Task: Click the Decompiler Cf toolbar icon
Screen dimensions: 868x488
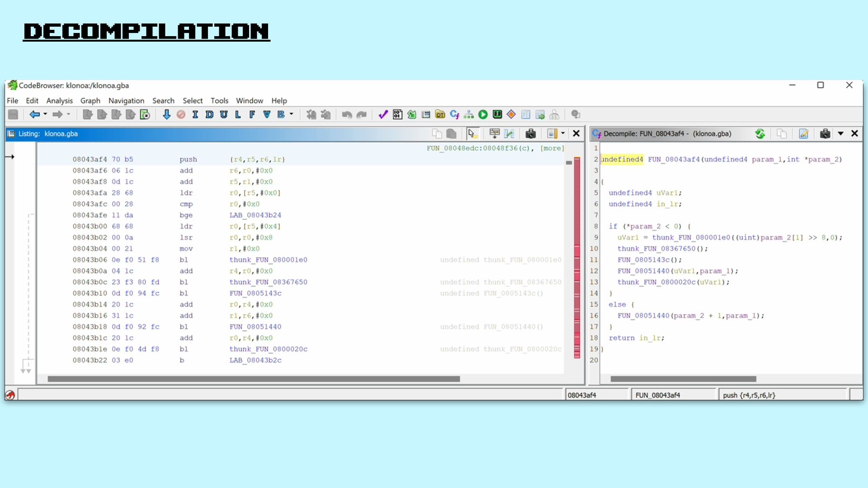Action: 454,115
